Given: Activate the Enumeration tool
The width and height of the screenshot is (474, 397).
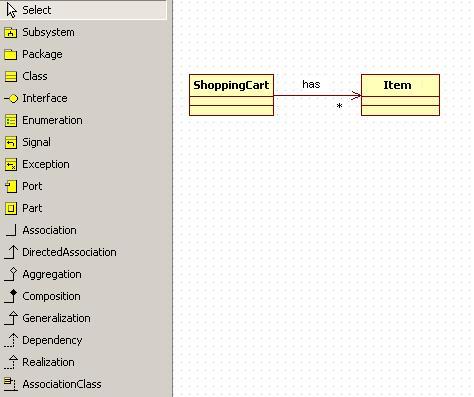Looking at the screenshot, I should [11, 120].
